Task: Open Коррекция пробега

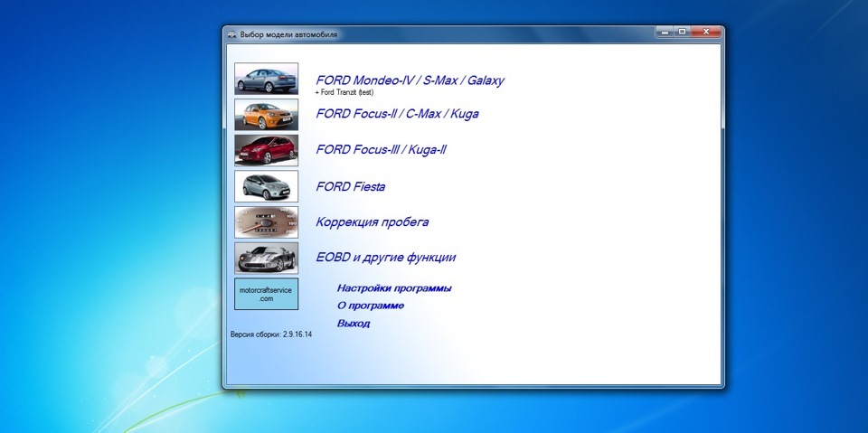Action: coord(372,222)
